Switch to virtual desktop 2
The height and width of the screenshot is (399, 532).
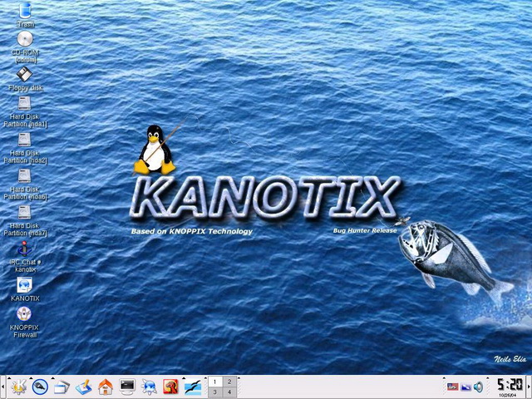tap(229, 382)
